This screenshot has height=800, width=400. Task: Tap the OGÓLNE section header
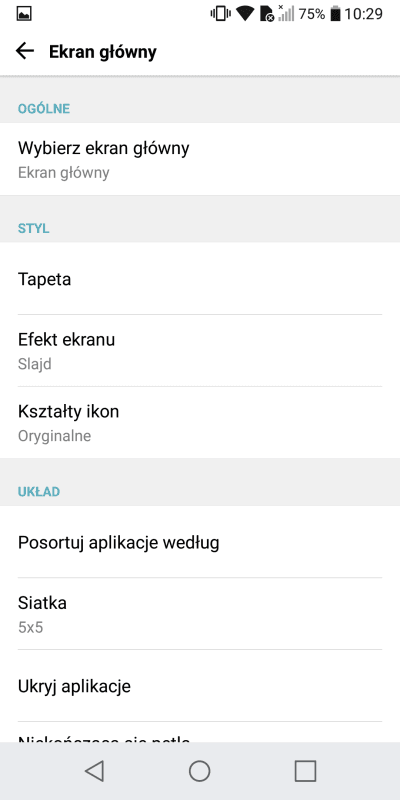(x=44, y=109)
